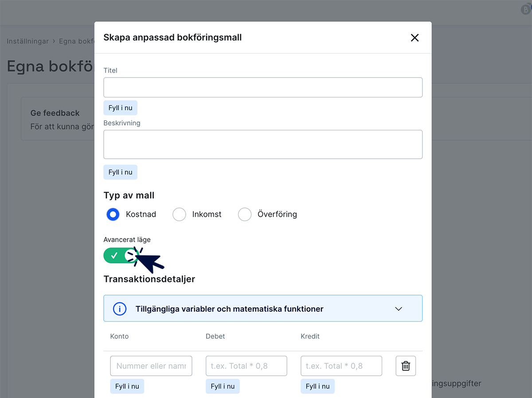Click into the Titel text field
532x398 pixels.
pos(262,87)
